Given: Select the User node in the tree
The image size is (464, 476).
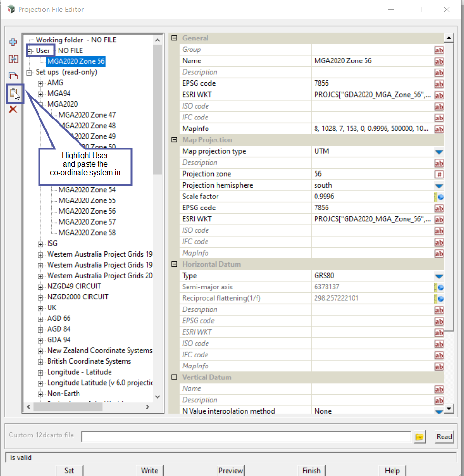Looking at the screenshot, I should click(43, 50).
